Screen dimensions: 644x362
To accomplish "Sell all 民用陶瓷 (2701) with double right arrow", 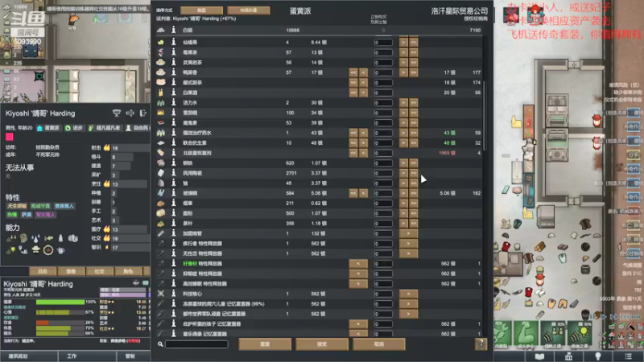I will pos(413,173).
